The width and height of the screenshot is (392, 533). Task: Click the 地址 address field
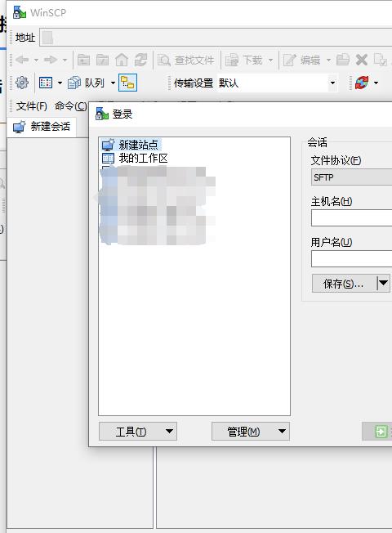coord(216,38)
